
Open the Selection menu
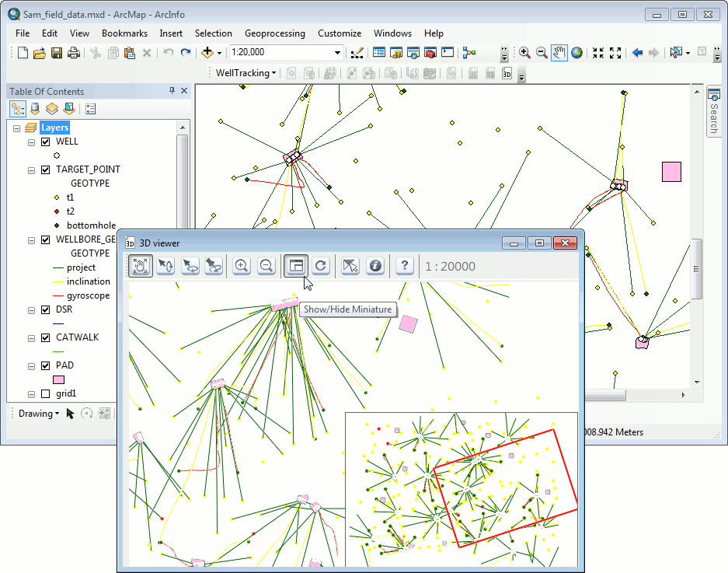(x=213, y=33)
